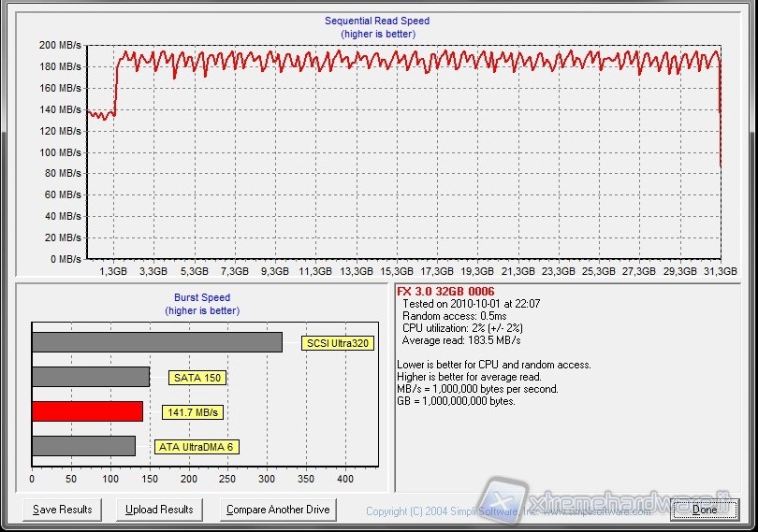Click the 200 MB/s axis label

(60, 45)
